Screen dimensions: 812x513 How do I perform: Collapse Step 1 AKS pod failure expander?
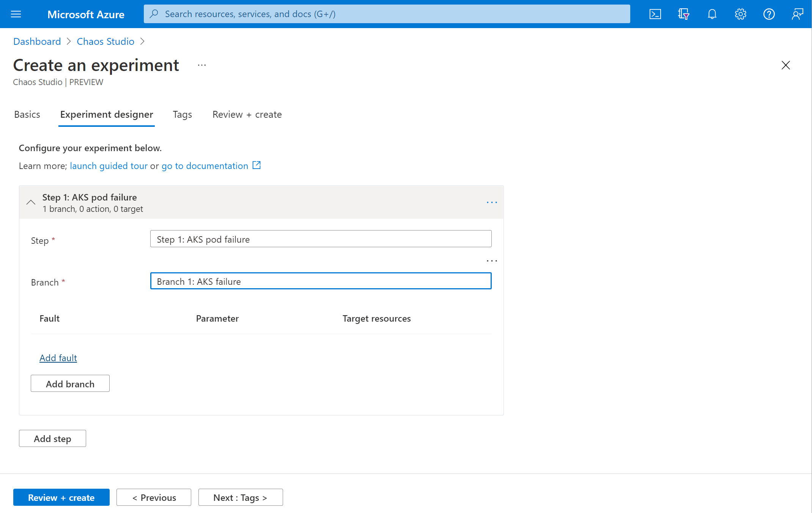pyautogui.click(x=31, y=201)
